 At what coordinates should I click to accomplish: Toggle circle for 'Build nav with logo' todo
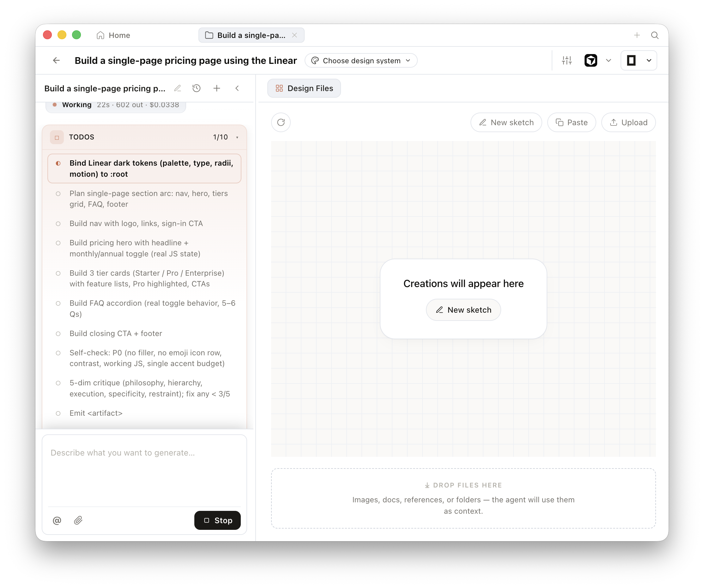58,224
